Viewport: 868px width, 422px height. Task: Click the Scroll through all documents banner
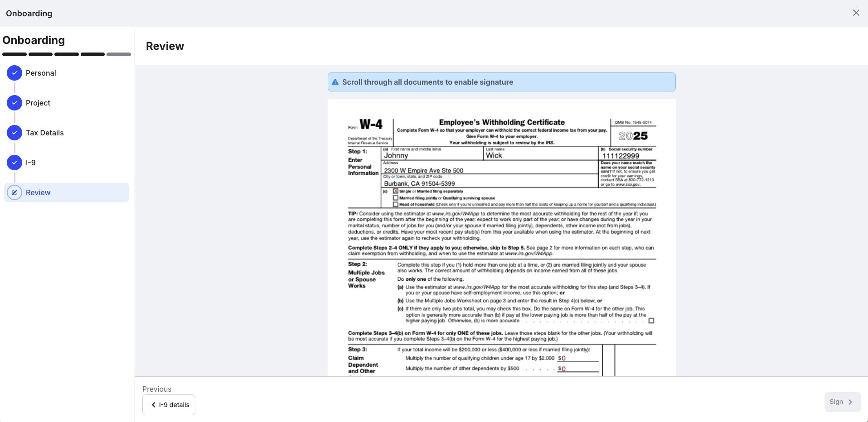pos(502,82)
